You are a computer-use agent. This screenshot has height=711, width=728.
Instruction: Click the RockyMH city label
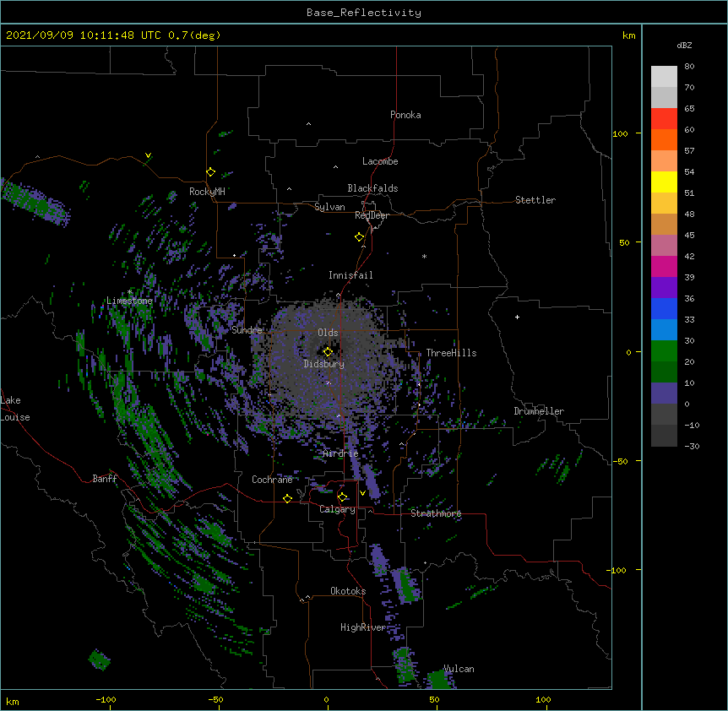click(x=207, y=192)
